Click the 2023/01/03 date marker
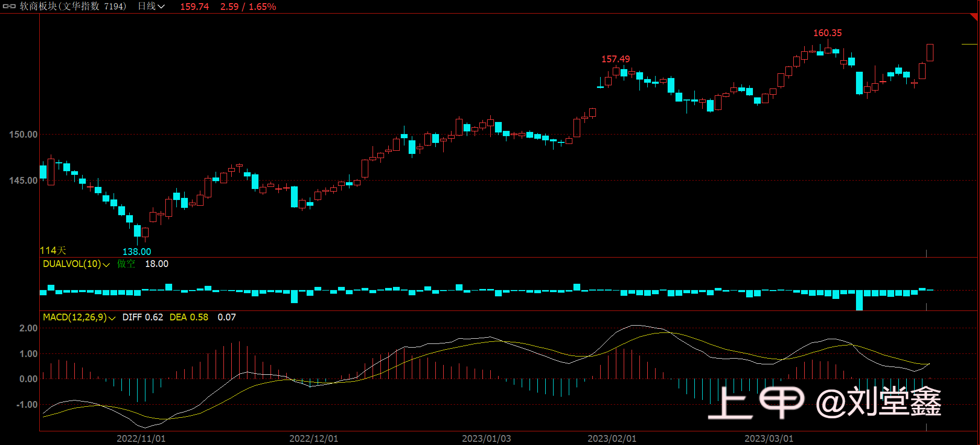Viewport: 980px width, 445px height. [x=487, y=439]
